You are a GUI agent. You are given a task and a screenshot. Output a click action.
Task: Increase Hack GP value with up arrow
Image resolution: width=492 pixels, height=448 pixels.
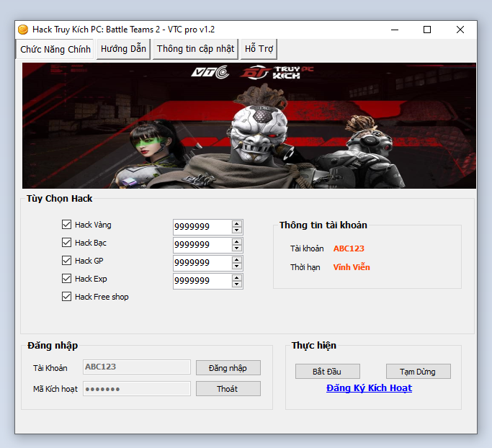point(237,259)
